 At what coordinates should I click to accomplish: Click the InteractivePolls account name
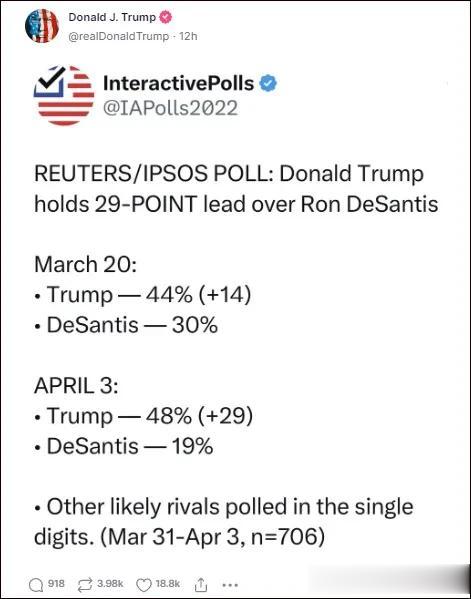click(178, 83)
